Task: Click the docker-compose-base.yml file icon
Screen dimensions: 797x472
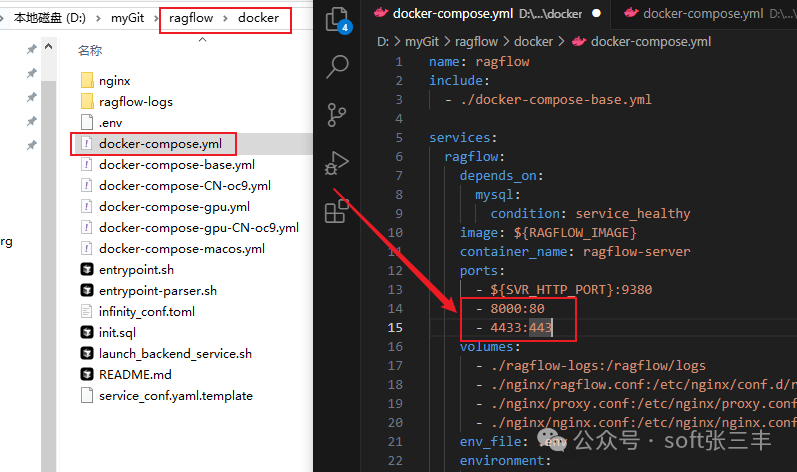Action: [87, 165]
